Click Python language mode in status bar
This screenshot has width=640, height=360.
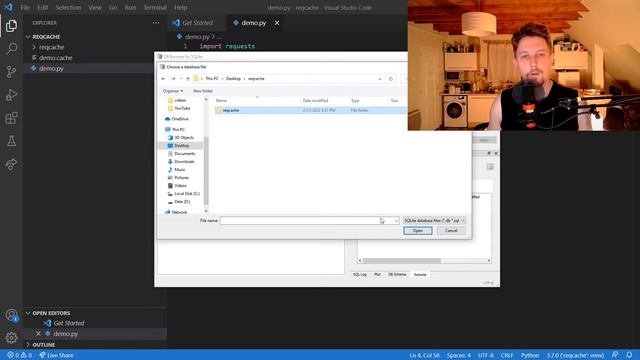(x=530, y=355)
